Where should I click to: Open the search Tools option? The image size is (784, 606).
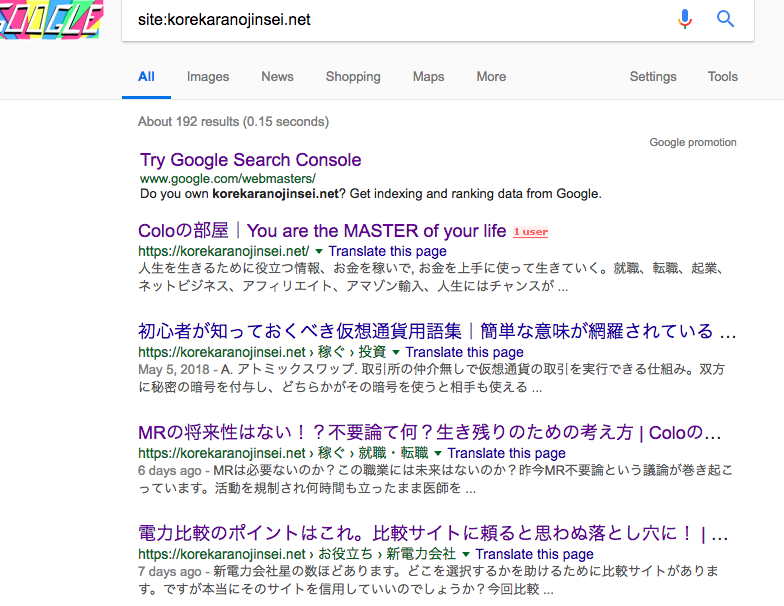point(722,76)
